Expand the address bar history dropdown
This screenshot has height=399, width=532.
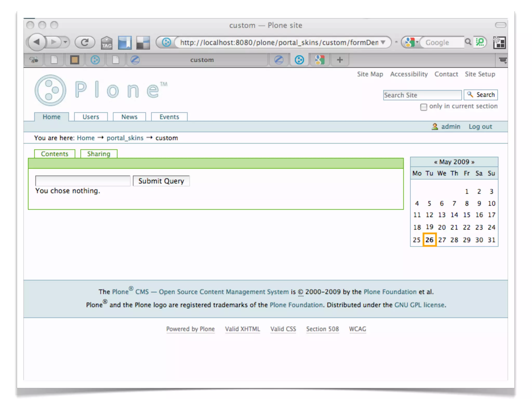(383, 42)
